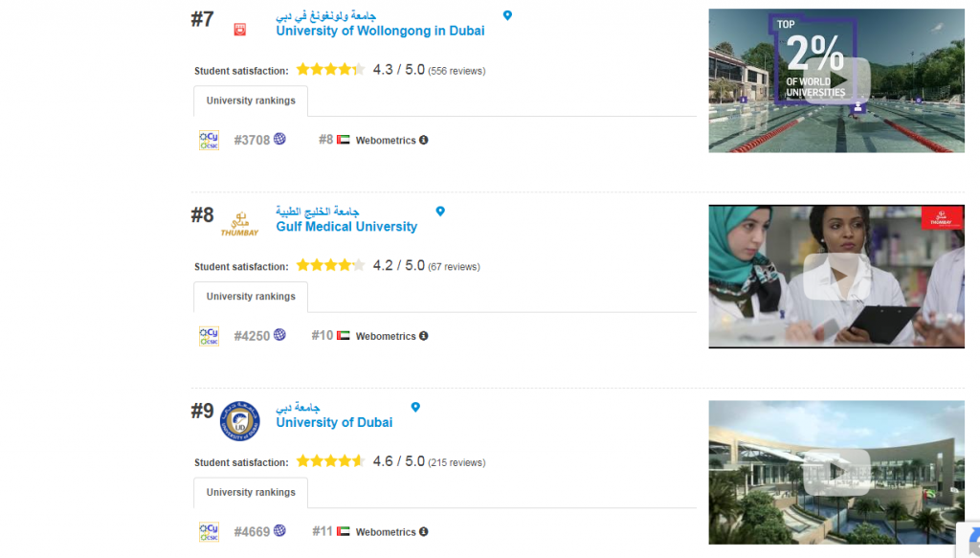
Task: Open University of Dubai link
Action: (334, 422)
